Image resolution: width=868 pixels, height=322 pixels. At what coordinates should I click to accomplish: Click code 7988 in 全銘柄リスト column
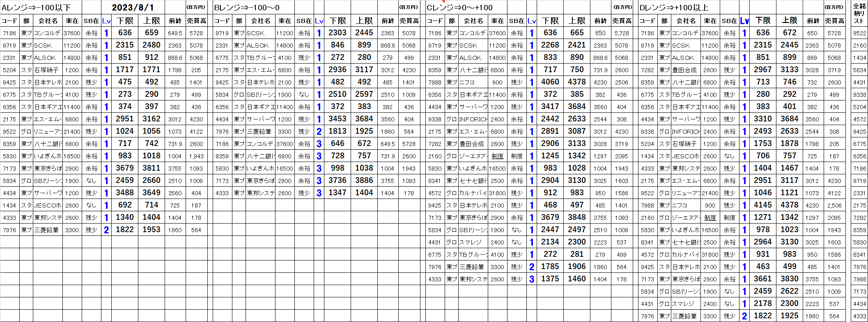click(859, 279)
